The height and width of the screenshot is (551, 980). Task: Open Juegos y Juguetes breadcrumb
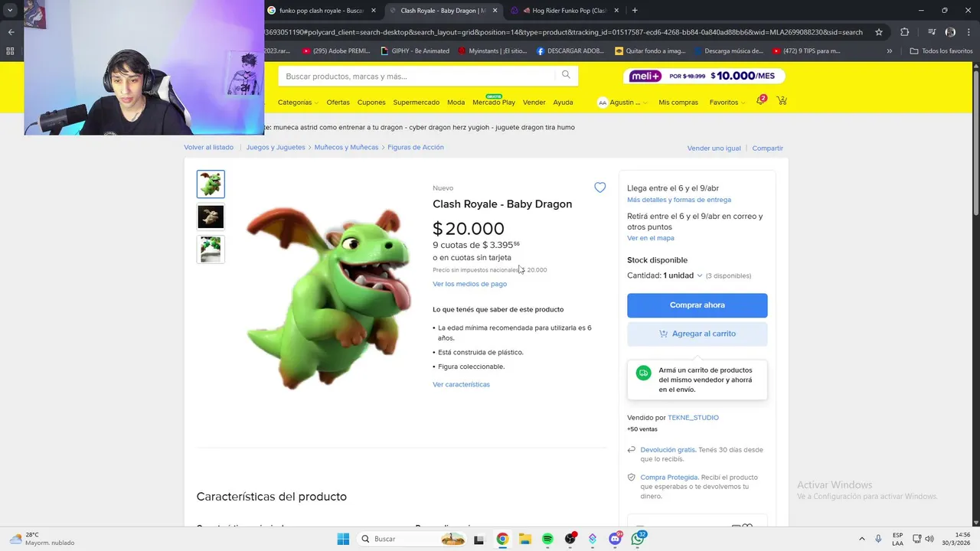click(x=276, y=147)
